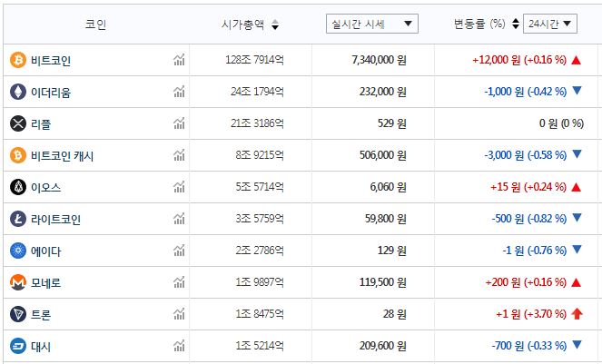Screen dimensions: 602x364
Task: Click the 시가총액 column header text
Action: 243,25
